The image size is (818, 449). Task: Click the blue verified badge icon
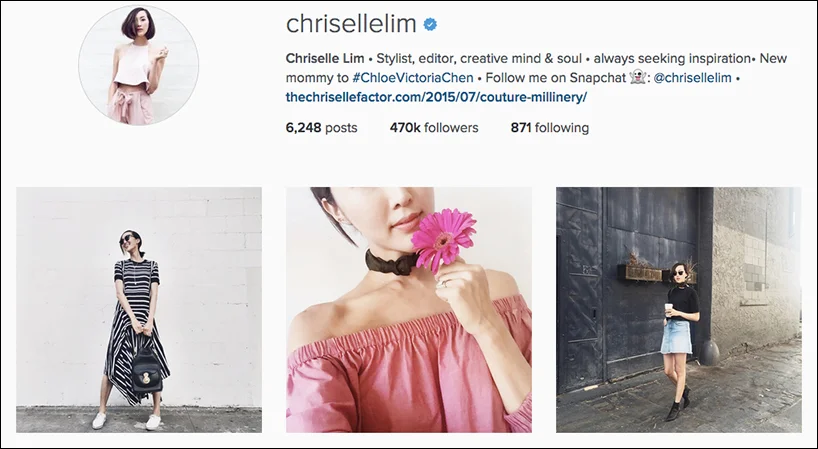pos(430,24)
